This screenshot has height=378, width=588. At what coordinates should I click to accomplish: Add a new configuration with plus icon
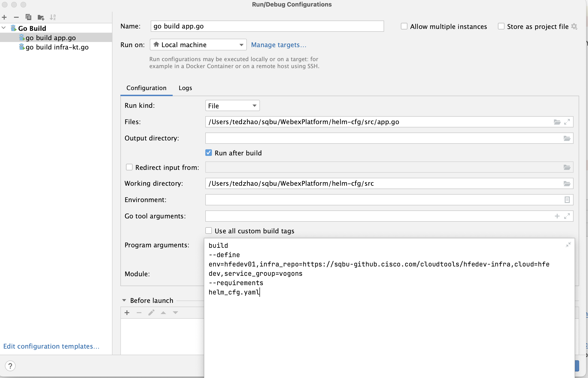[x=4, y=17]
